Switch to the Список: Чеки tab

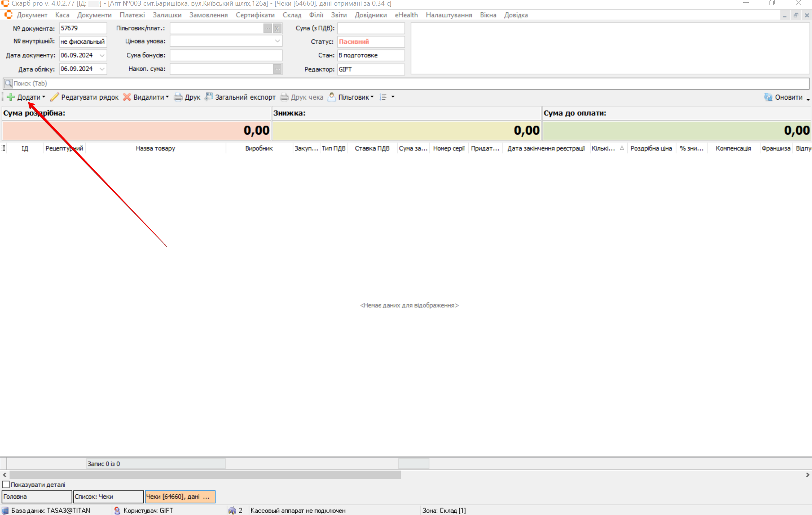[108, 497]
